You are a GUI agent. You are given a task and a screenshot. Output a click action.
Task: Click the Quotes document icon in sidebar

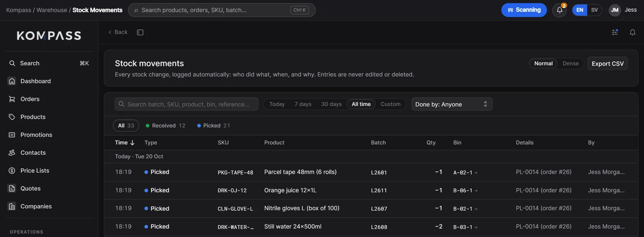click(12, 188)
